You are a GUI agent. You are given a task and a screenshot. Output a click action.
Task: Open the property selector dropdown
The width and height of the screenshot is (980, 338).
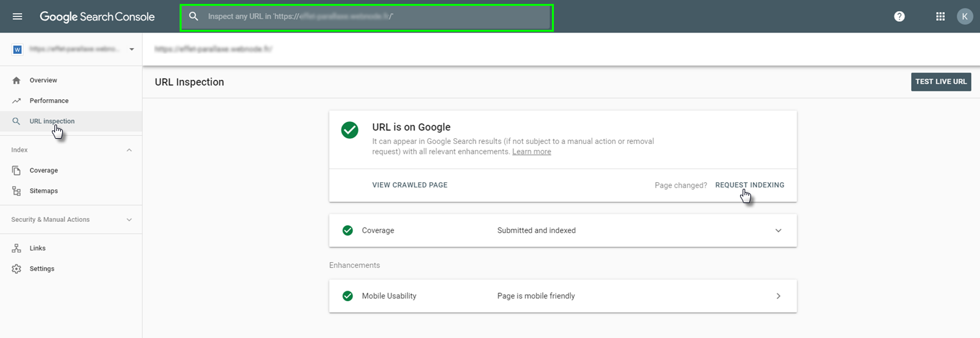(132, 49)
